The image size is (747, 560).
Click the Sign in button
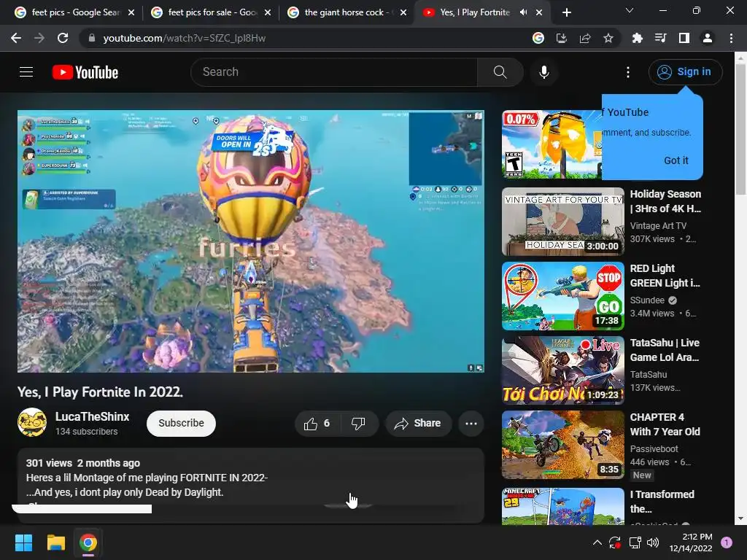click(685, 72)
